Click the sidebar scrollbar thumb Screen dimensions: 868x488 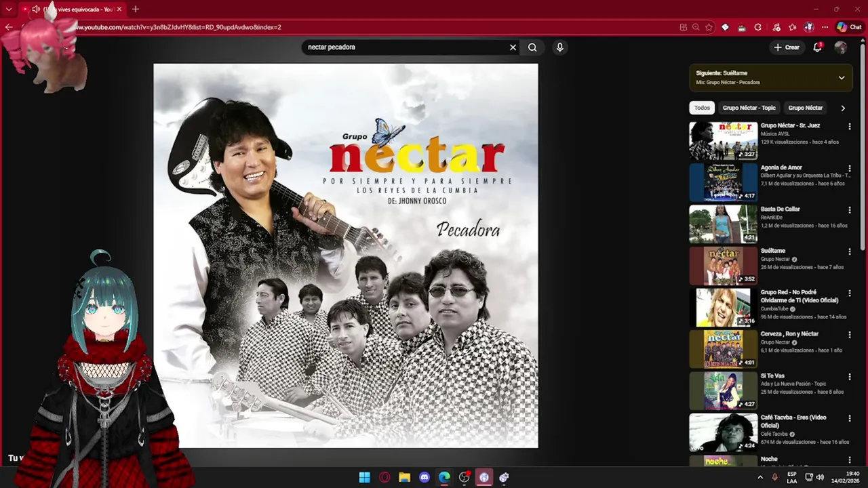863,146
